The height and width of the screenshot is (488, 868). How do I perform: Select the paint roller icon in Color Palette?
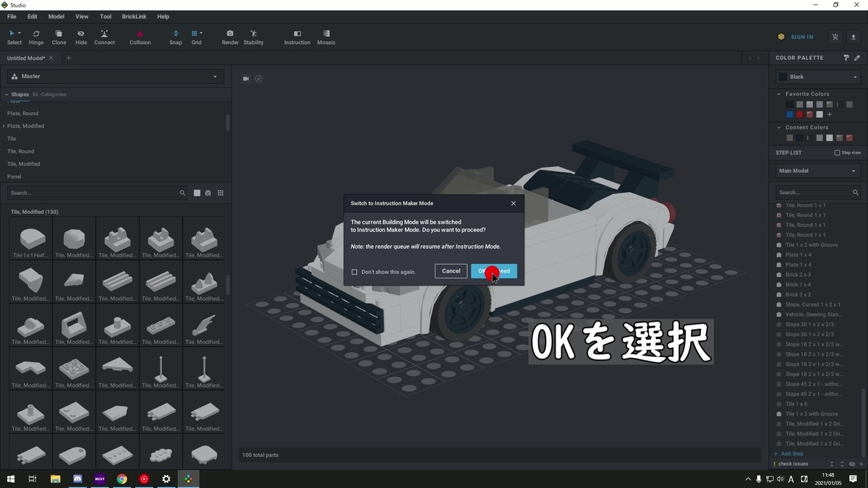pos(846,58)
